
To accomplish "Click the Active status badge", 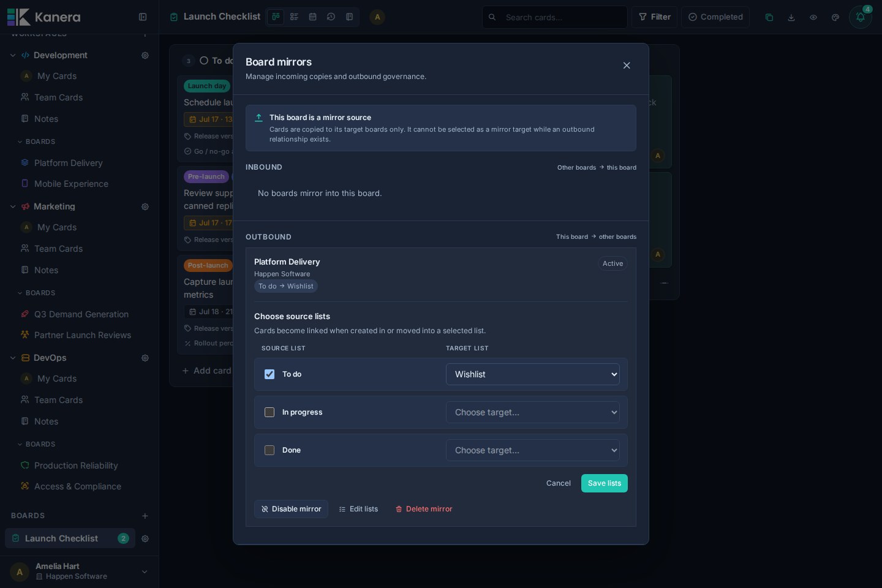I will [612, 263].
